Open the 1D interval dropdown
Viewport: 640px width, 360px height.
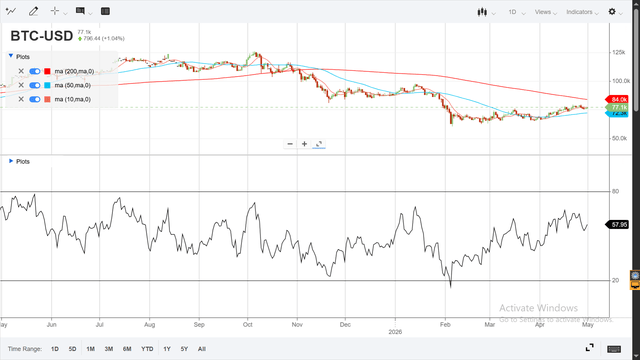[516, 12]
